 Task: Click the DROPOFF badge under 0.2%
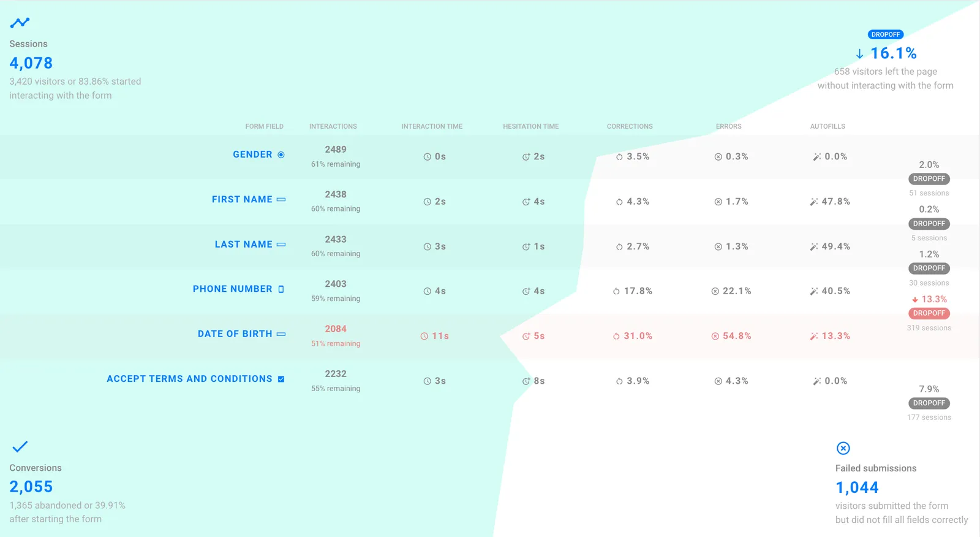929,224
